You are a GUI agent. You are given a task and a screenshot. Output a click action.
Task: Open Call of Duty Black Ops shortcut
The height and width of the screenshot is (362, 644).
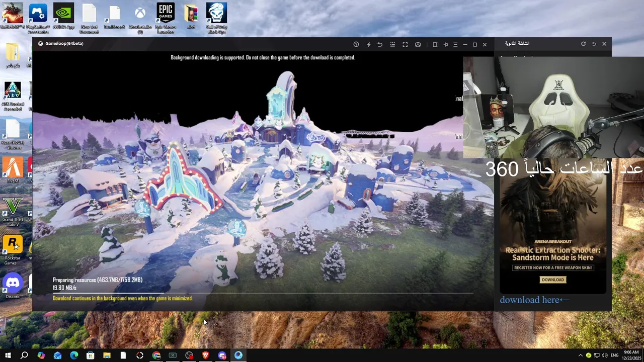click(216, 18)
